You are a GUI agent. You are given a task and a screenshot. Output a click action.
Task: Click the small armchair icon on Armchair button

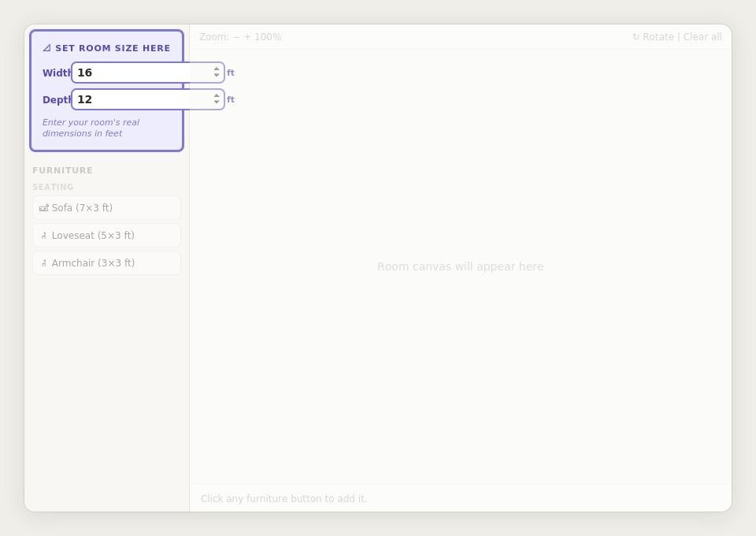click(44, 262)
